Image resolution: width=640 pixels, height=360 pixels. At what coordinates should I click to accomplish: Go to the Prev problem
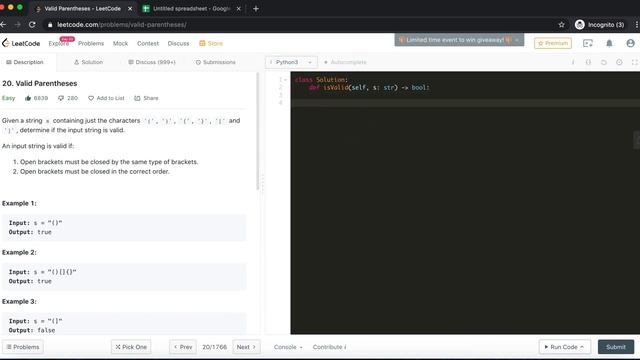pyautogui.click(x=183, y=347)
